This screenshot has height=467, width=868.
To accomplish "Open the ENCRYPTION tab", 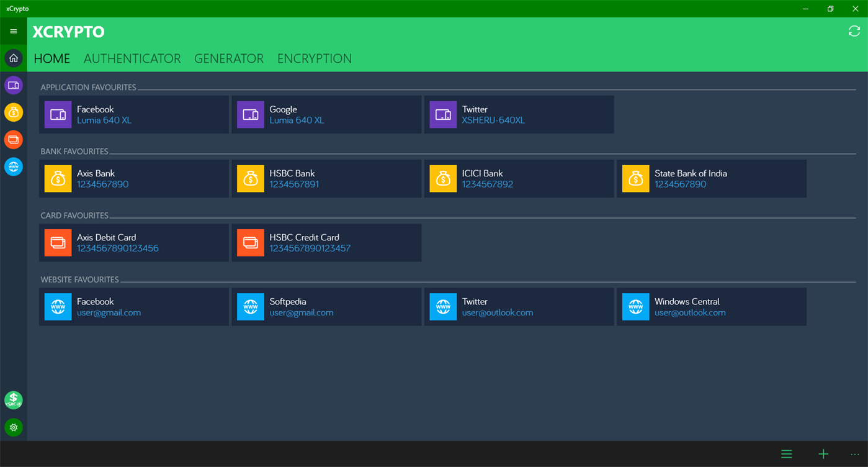I will tap(315, 58).
